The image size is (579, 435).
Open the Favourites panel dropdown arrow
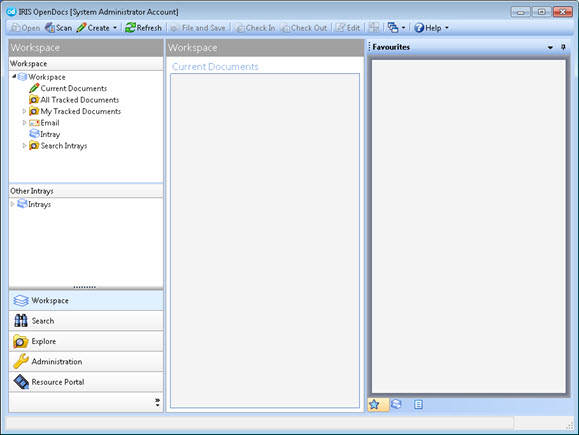550,47
